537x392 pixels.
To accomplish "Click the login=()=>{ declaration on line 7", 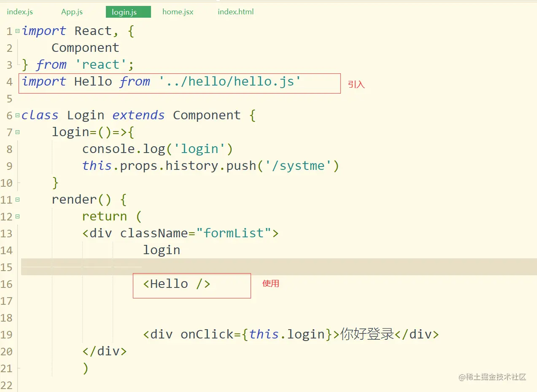I will pyautogui.click(x=93, y=132).
